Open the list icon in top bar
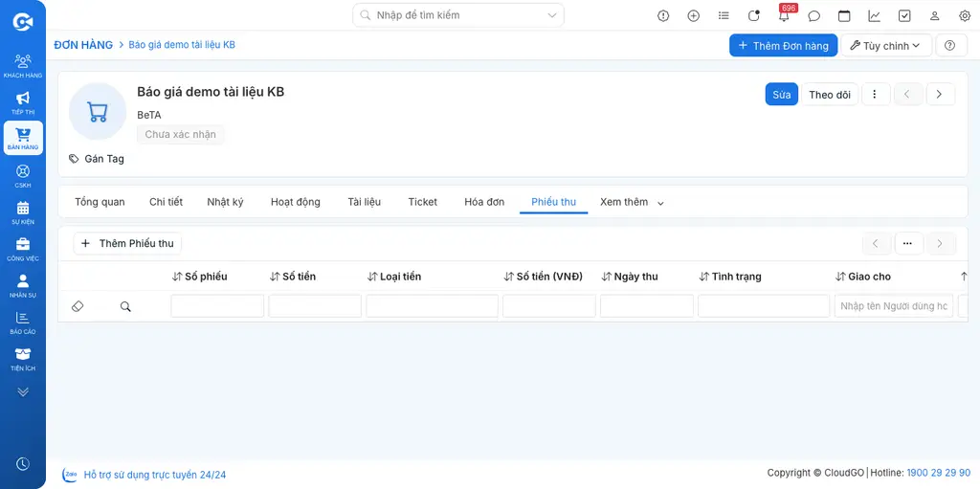The width and height of the screenshot is (980, 489). 724,15
